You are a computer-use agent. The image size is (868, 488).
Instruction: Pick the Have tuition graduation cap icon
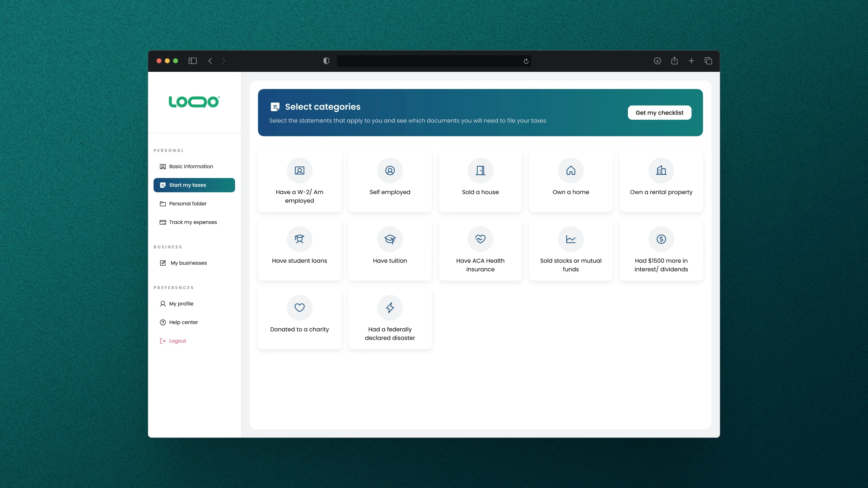tap(390, 239)
